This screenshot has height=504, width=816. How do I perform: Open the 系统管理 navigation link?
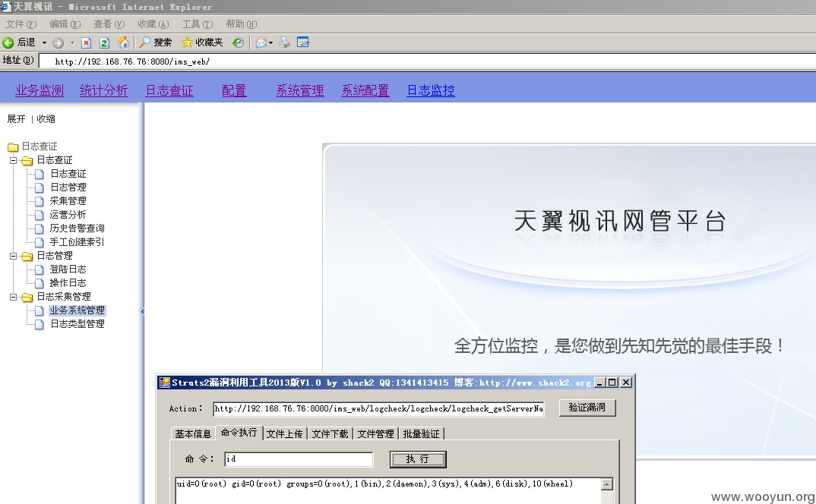click(x=300, y=90)
